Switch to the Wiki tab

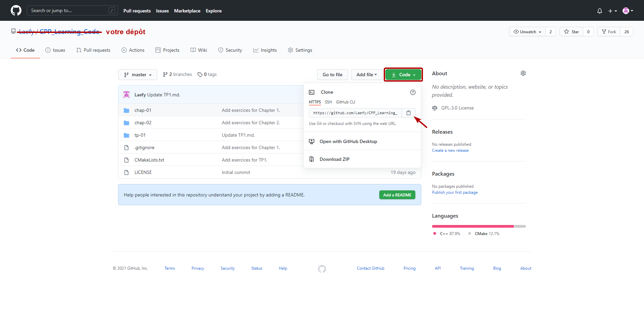(x=199, y=50)
